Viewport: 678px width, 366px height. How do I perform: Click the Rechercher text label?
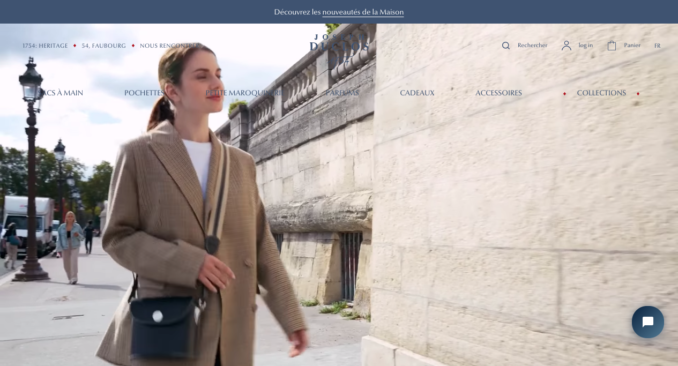532,45
